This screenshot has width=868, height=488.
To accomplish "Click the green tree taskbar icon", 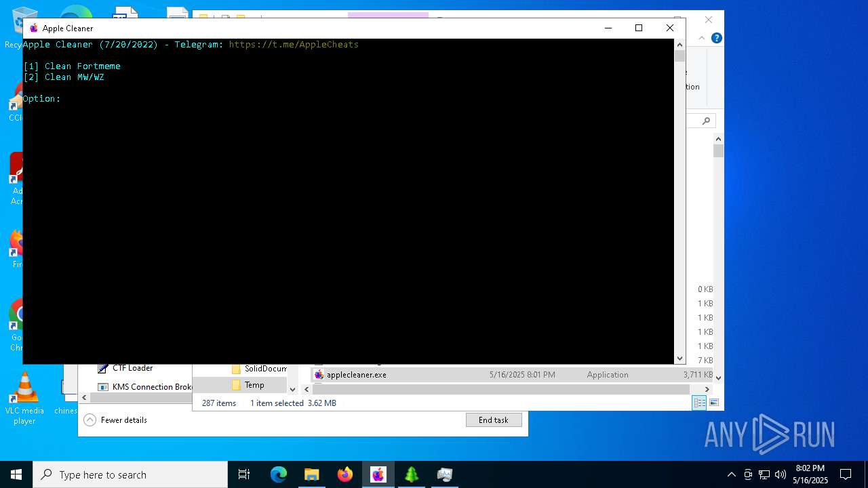I will pyautogui.click(x=411, y=474).
